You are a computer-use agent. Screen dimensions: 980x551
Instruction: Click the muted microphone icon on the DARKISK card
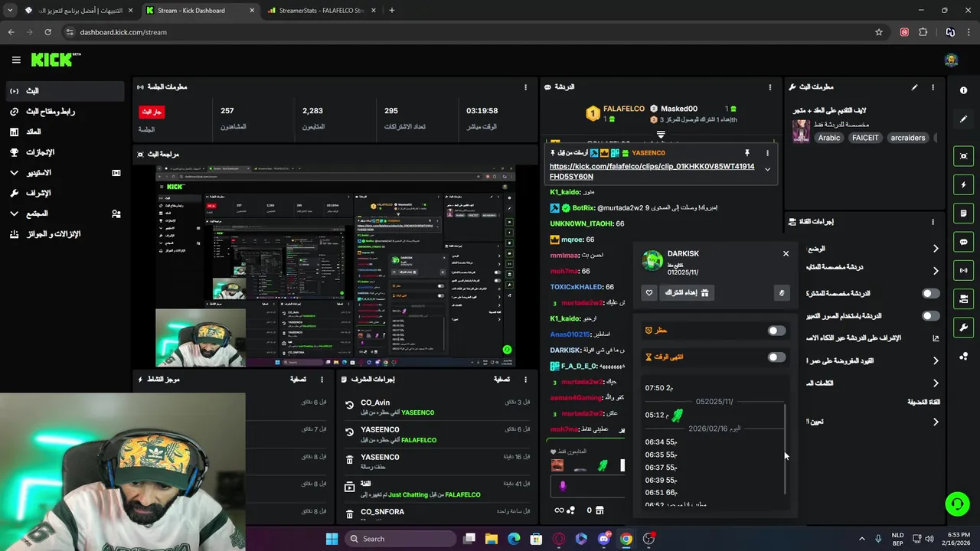(x=782, y=292)
